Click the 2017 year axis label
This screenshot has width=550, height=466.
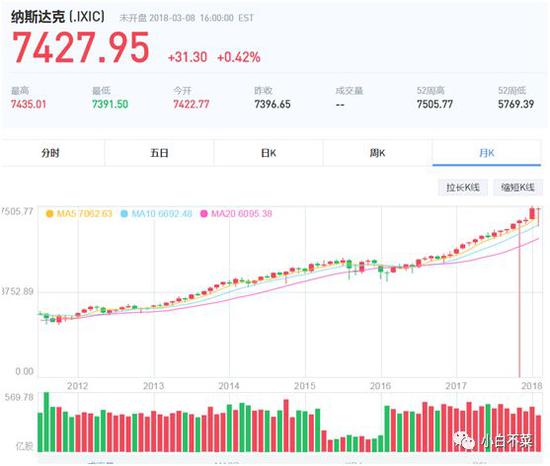(456, 386)
